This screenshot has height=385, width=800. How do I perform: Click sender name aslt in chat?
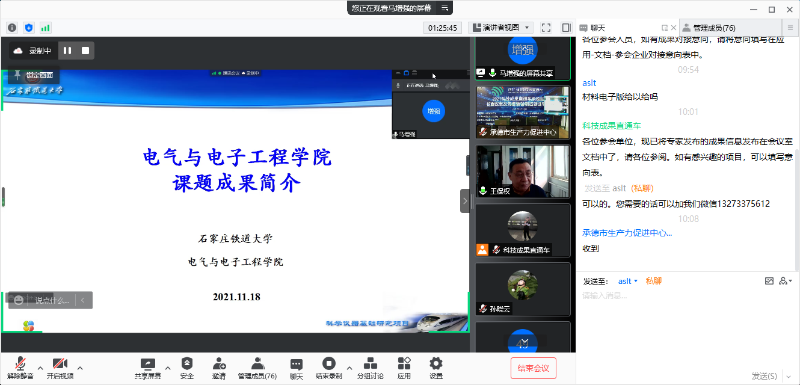point(589,83)
